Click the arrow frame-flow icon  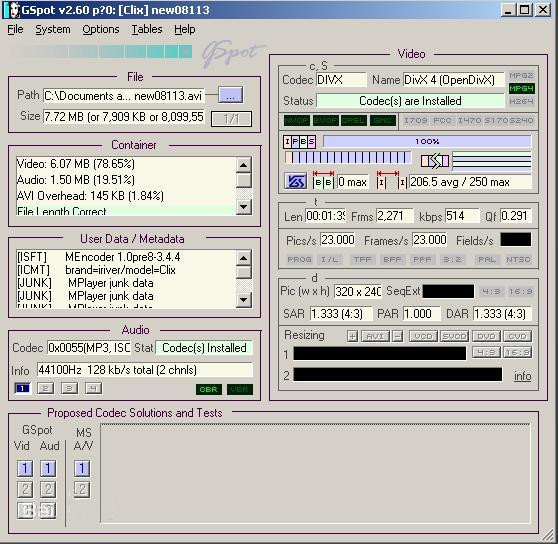435,161
